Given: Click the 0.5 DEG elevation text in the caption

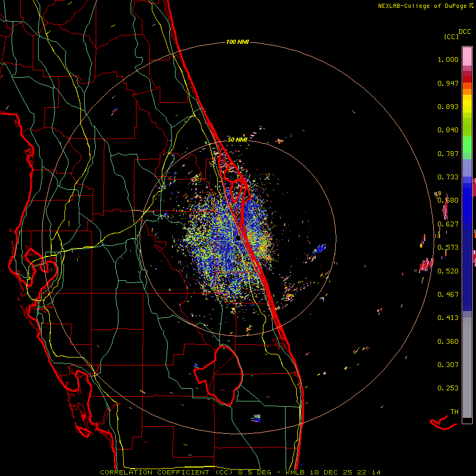Looking at the screenshot, I should click(254, 472).
